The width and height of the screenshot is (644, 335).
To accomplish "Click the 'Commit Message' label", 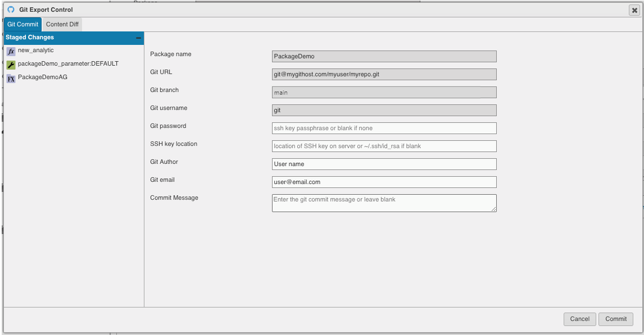I will pyautogui.click(x=174, y=198).
